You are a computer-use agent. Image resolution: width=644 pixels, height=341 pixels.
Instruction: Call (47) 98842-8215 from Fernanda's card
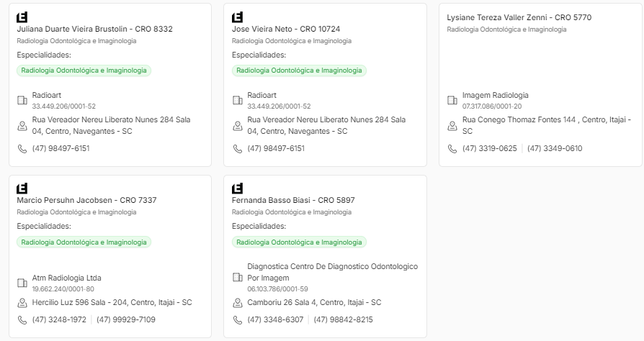tap(343, 319)
